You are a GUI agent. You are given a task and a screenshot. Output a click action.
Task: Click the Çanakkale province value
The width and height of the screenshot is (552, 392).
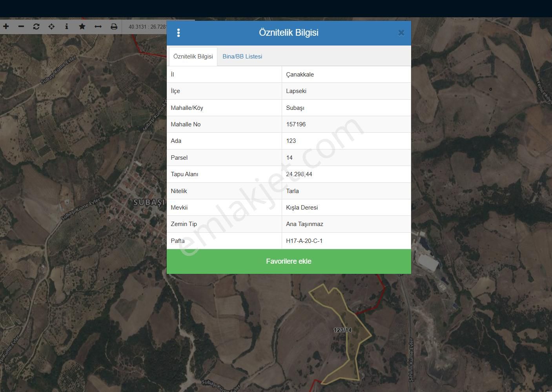tap(300, 75)
